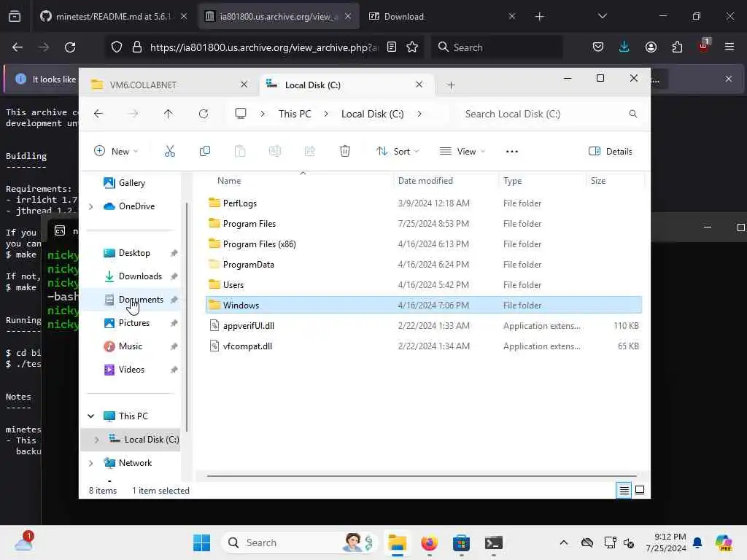747x560 pixels.
Task: Switch to large thumbnails view layout icon
Action: [x=640, y=490]
